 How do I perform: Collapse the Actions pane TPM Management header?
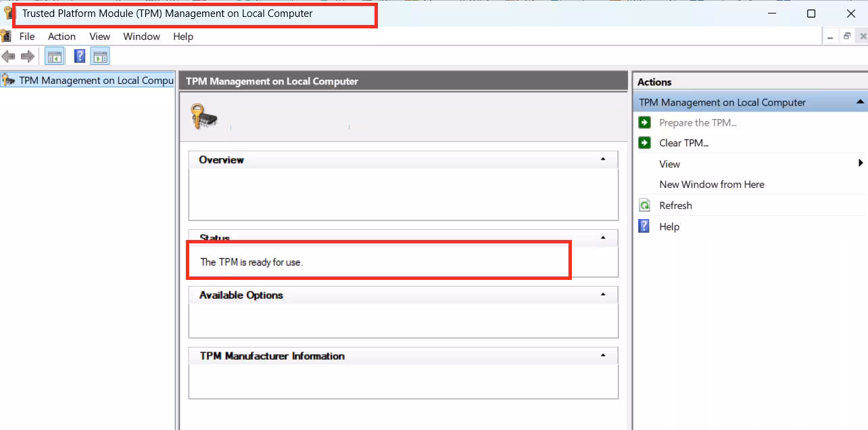[x=860, y=102]
